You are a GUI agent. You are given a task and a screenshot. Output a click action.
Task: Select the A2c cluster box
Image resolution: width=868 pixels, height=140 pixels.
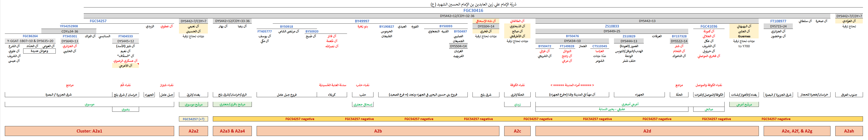[517, 131]
